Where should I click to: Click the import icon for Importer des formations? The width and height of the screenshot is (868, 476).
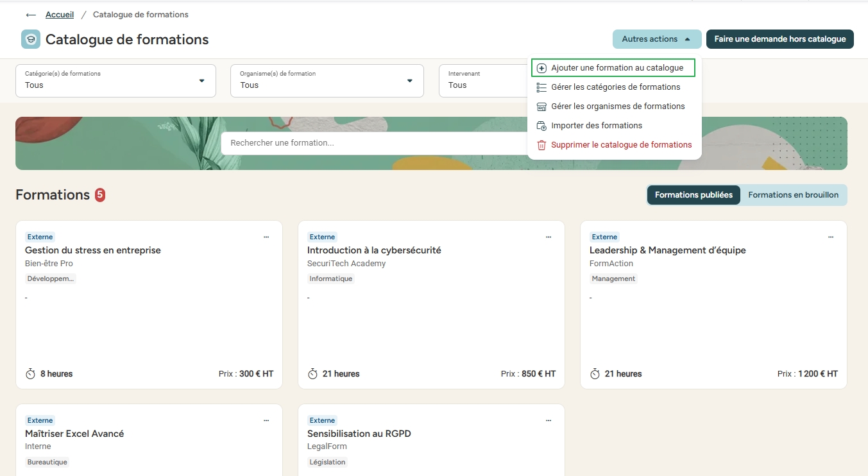[x=541, y=126]
